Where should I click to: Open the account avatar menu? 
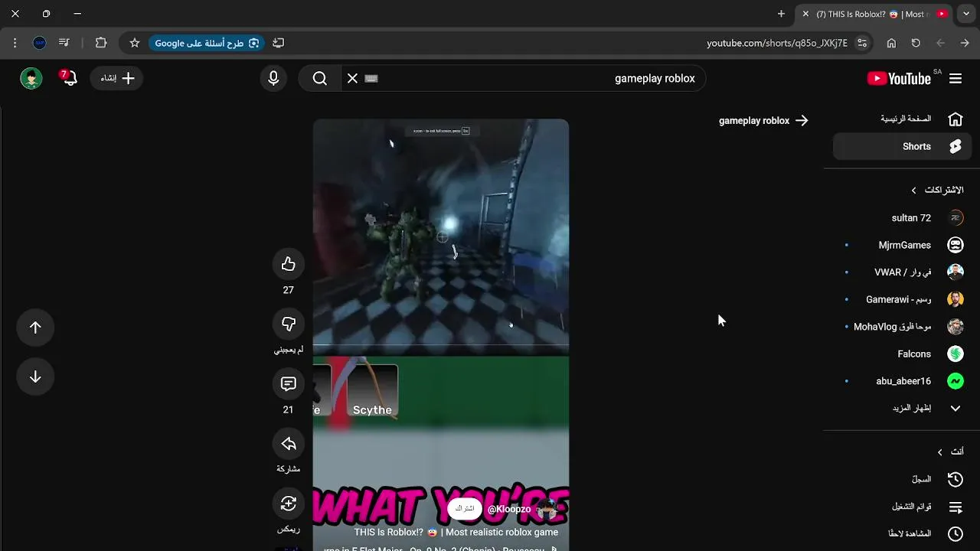click(31, 78)
